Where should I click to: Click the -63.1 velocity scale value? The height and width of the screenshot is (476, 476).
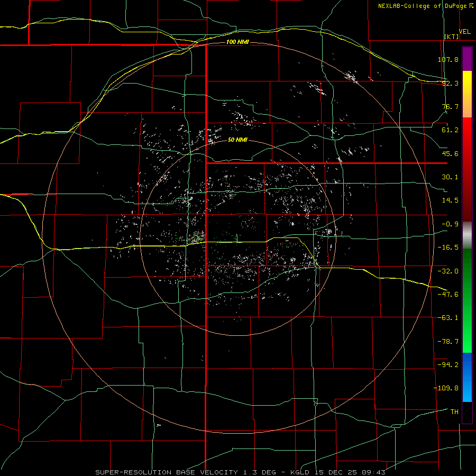(x=448, y=318)
